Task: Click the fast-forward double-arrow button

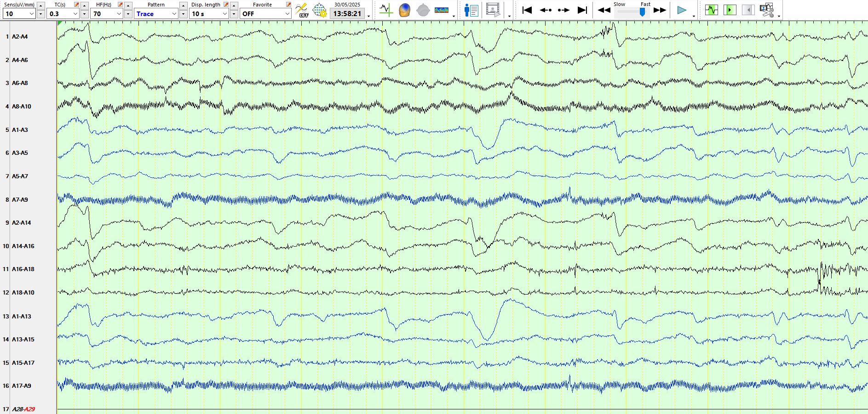Action: point(660,10)
